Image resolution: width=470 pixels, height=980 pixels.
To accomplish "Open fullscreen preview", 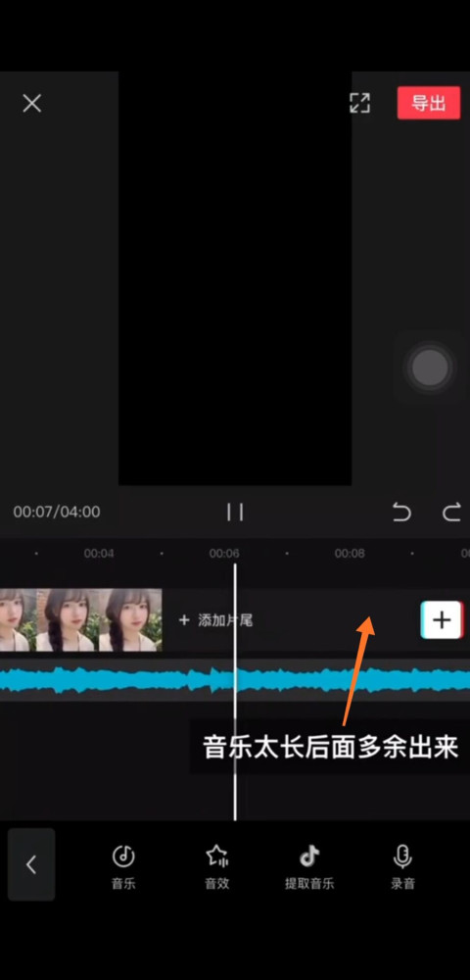I will 359,103.
